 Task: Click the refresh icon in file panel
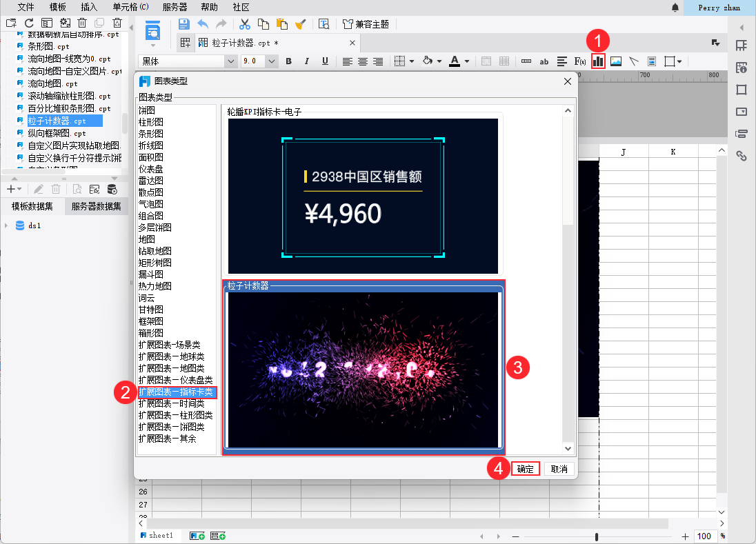(x=29, y=23)
